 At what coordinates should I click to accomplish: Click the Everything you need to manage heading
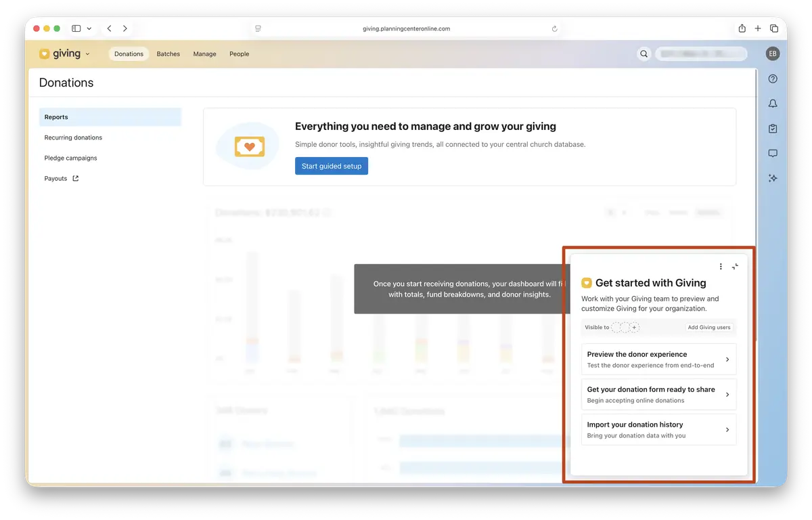click(x=426, y=126)
